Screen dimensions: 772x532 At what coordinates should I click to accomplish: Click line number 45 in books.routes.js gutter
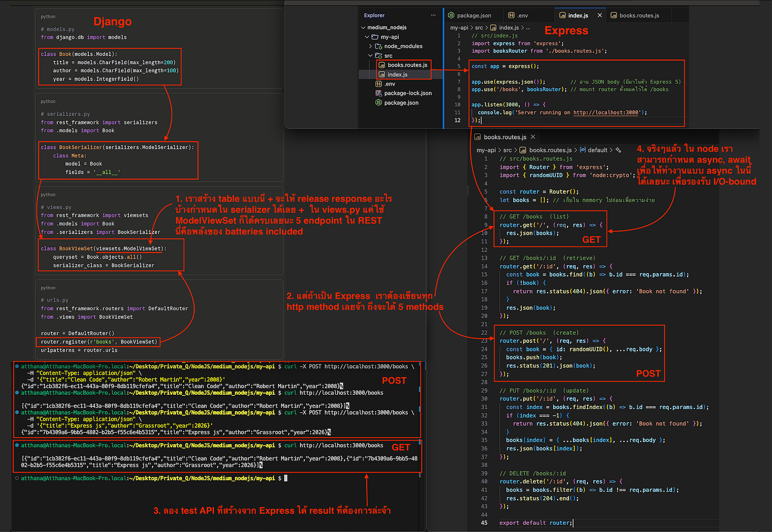(x=484, y=523)
